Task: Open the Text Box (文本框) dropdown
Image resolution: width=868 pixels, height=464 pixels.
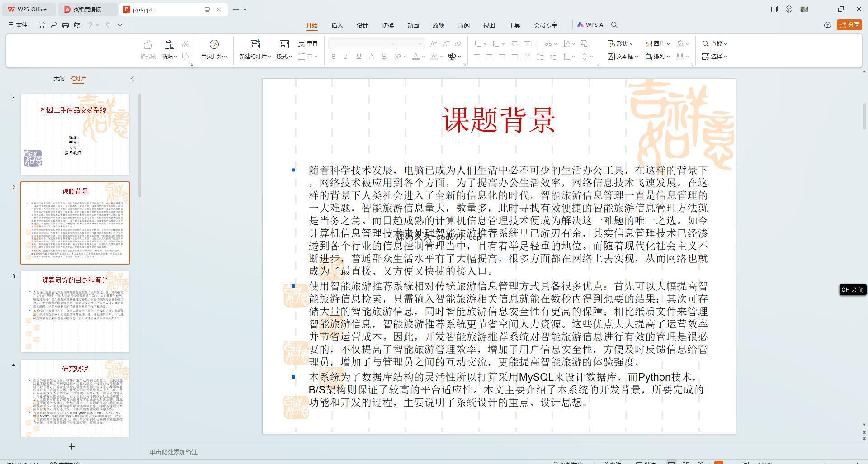Action: pos(623,57)
